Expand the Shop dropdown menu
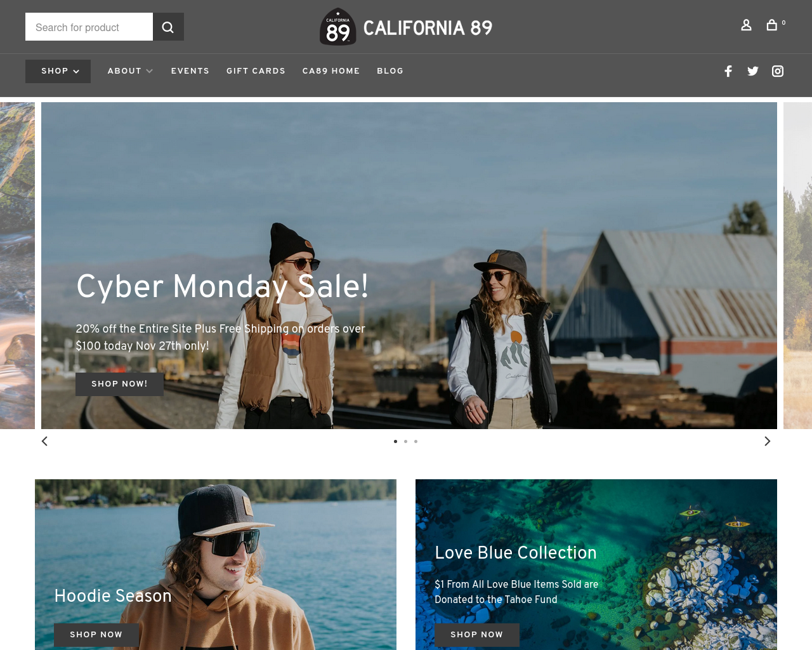The height and width of the screenshot is (650, 812). point(58,71)
